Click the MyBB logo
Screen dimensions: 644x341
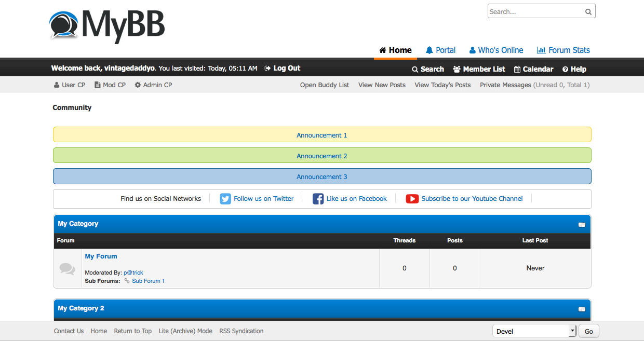click(x=108, y=26)
